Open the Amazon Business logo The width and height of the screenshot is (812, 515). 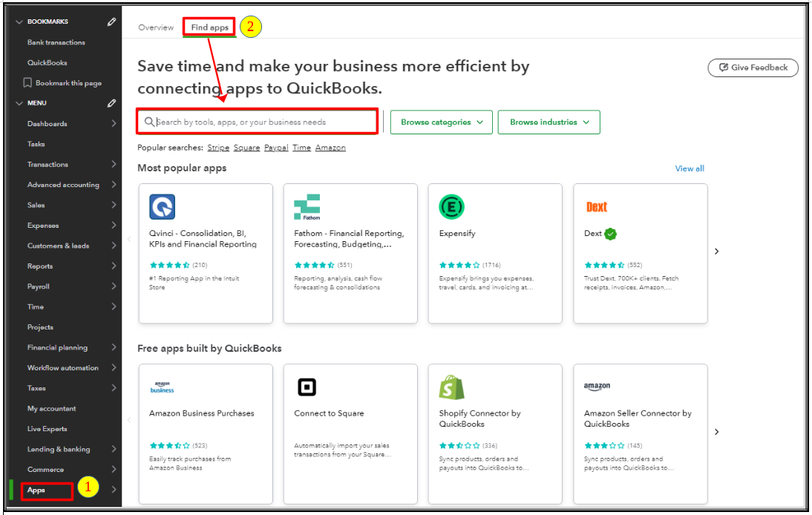pos(162,387)
